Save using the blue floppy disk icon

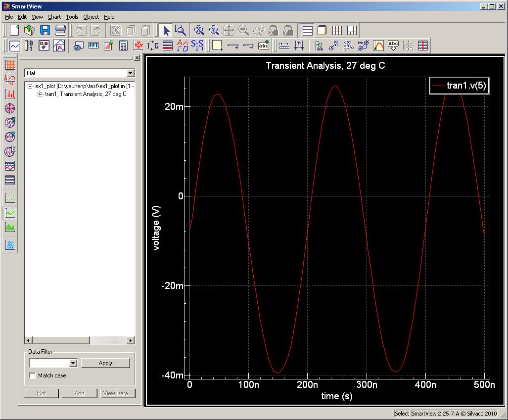click(45, 31)
